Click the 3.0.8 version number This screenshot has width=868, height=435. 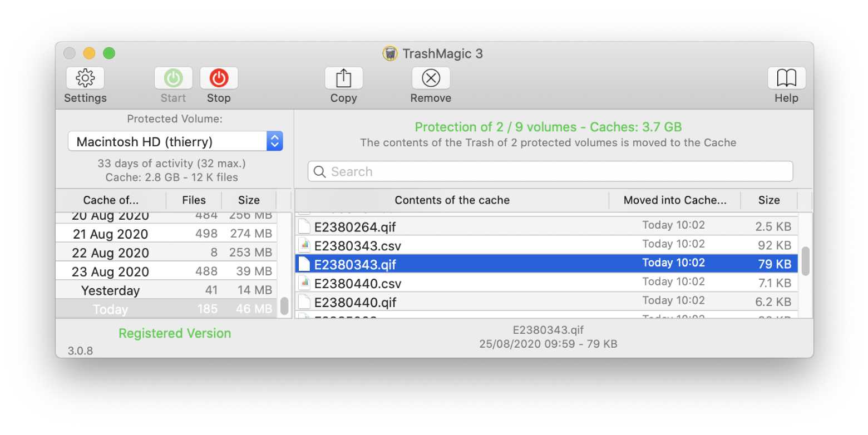[x=81, y=351]
